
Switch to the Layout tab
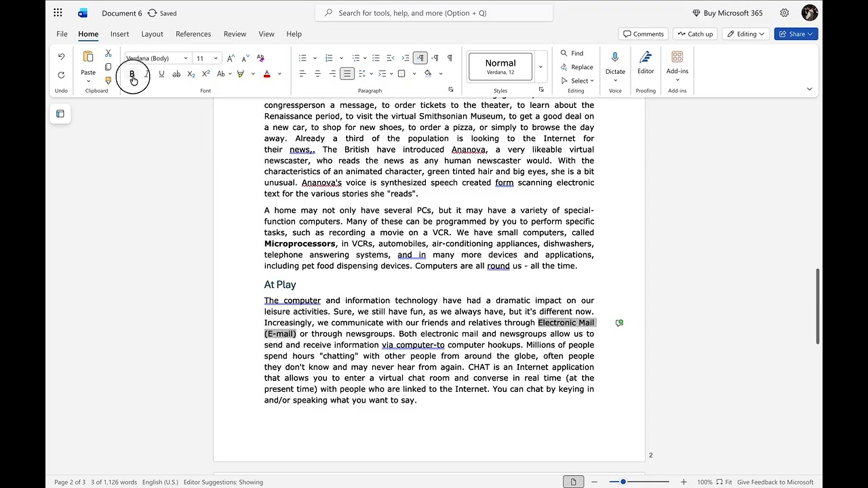coord(152,34)
